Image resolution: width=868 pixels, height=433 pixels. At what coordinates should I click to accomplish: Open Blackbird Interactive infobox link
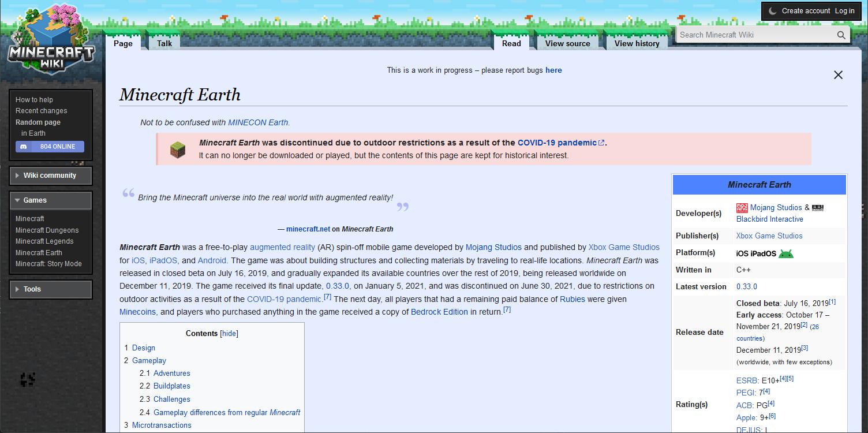pos(770,219)
